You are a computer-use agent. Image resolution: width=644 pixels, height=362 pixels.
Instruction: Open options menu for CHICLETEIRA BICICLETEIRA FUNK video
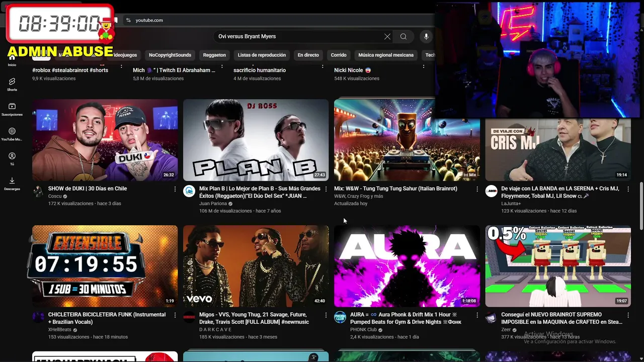coord(175,315)
